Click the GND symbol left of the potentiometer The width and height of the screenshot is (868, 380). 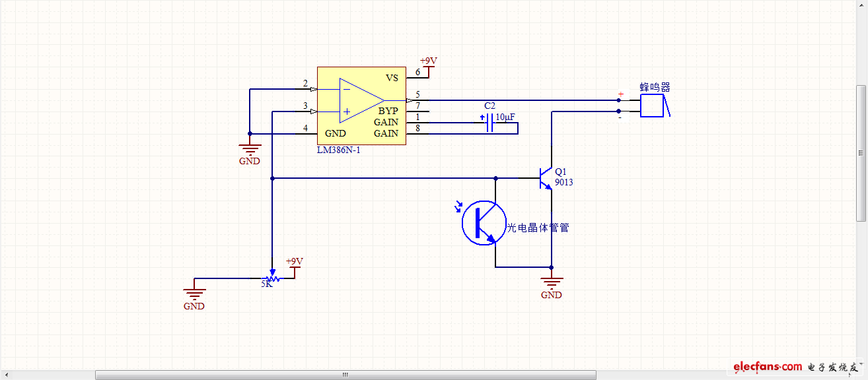(194, 296)
